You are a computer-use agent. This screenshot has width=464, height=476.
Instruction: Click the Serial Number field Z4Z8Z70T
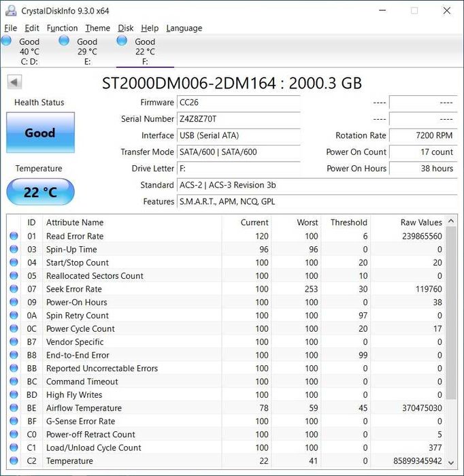238,119
